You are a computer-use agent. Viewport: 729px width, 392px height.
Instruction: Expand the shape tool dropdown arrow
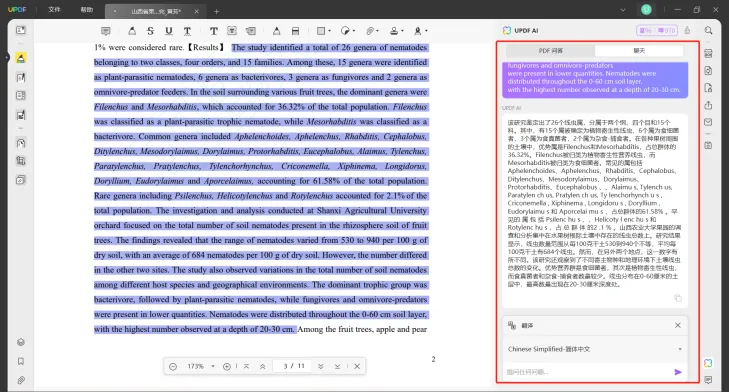pos(330,31)
